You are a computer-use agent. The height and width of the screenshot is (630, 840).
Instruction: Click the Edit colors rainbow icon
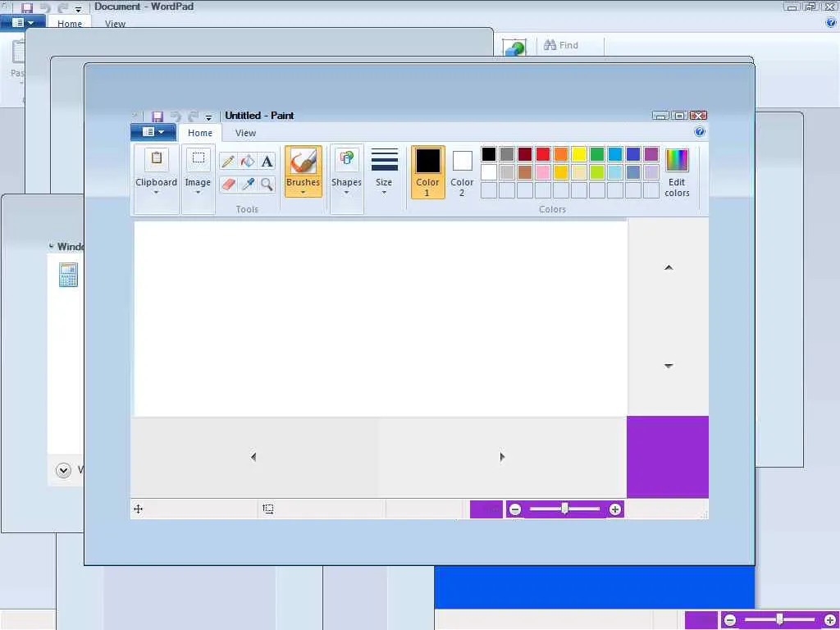[677, 160]
